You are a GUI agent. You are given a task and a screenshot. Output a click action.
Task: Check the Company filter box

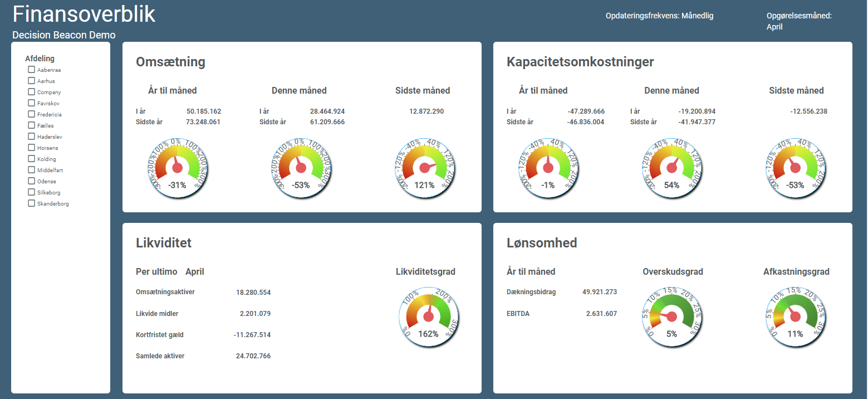point(32,92)
